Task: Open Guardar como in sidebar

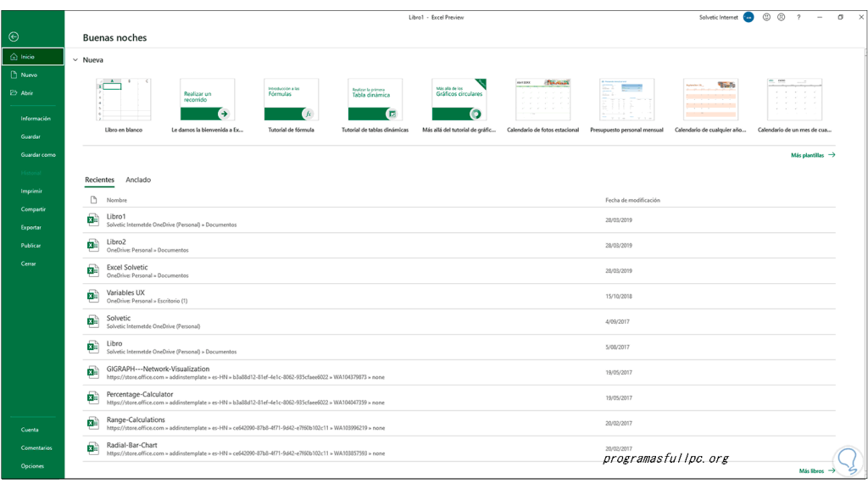Action: click(38, 155)
